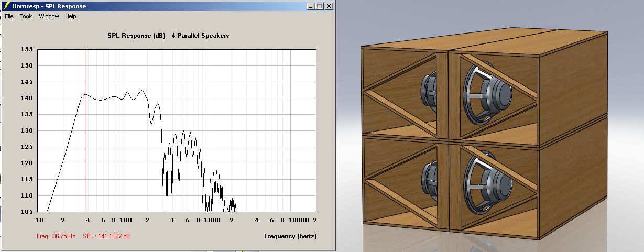Open the Window menu
This screenshot has width=644, height=252.
(x=49, y=16)
